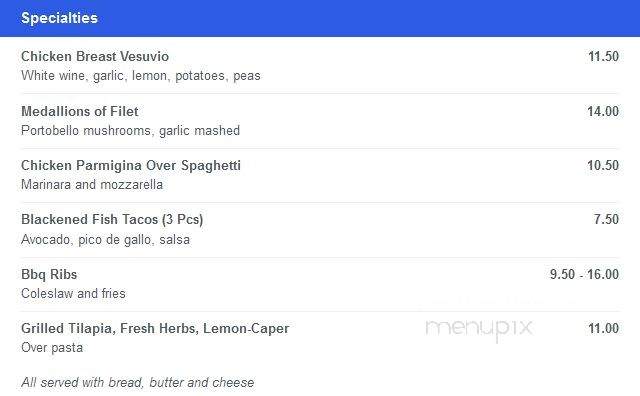Click the 11.00 tilapia price

coord(603,328)
